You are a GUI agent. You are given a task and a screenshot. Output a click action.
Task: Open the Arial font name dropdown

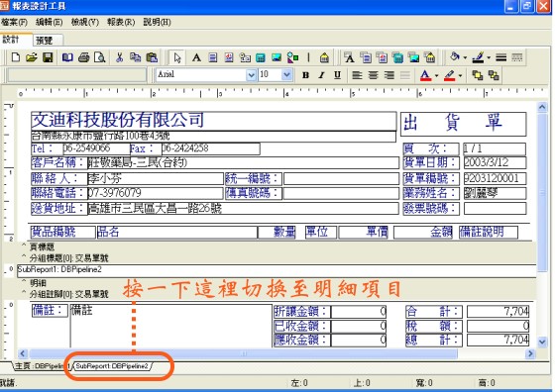click(x=251, y=75)
